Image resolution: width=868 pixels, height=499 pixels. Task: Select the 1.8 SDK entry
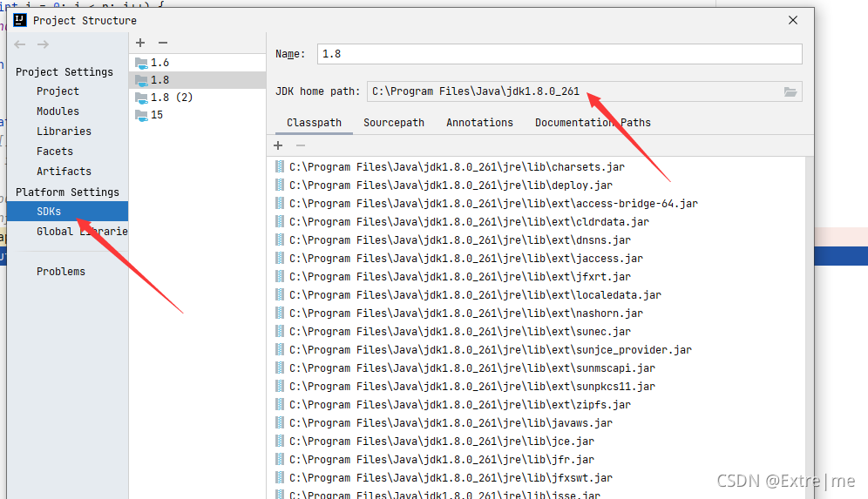(198, 80)
